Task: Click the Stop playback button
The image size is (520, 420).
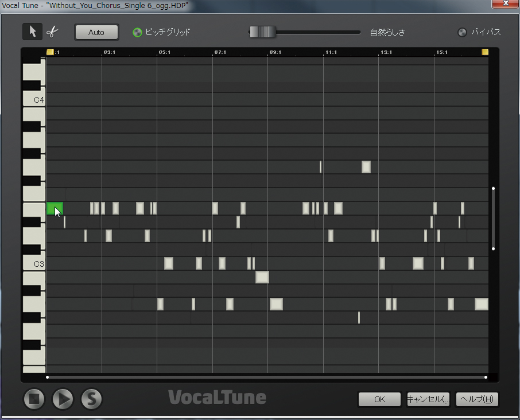Action: [34, 398]
